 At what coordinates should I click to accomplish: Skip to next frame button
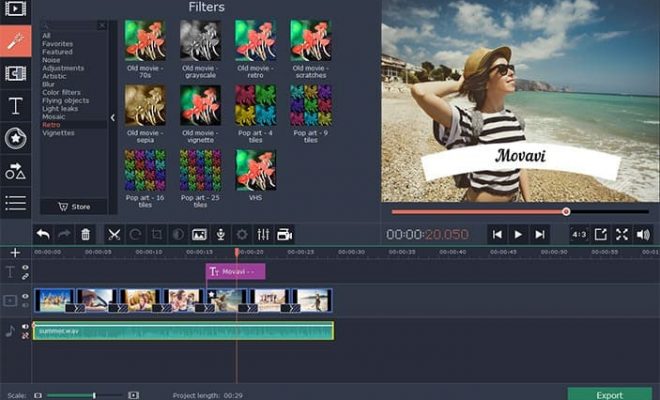[540, 234]
